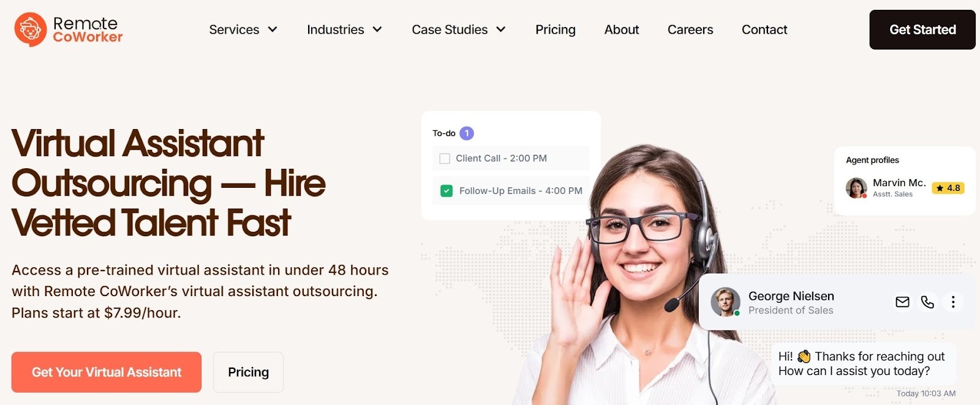Click Marvin Mc. profile avatar

tap(856, 188)
